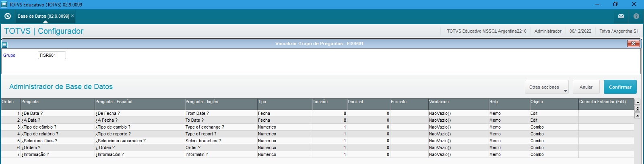This screenshot has width=644, height=164.
Task: Close the Base de Datos tab
Action: pos(72,16)
